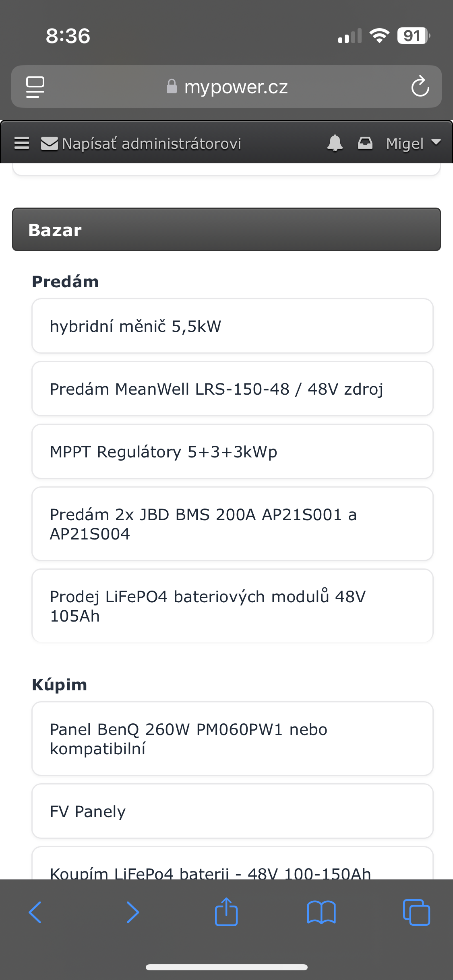The image size is (453, 980).
Task: Open Safari reader/page settings icon
Action: 35,86
